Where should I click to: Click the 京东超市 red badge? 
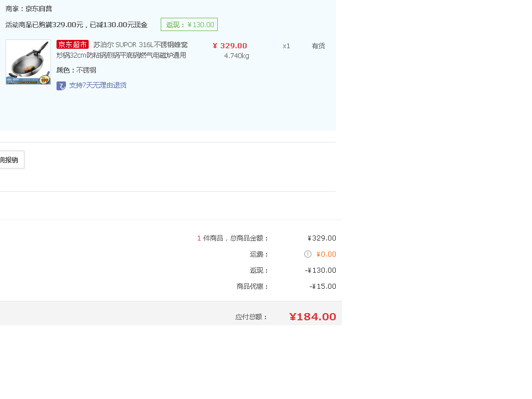click(x=72, y=44)
